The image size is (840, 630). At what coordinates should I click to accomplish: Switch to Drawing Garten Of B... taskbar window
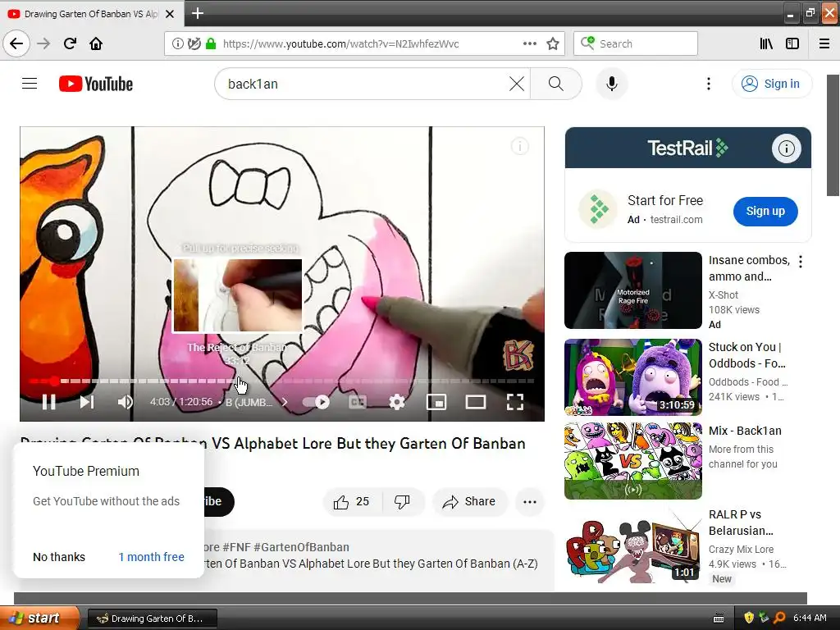click(x=152, y=619)
